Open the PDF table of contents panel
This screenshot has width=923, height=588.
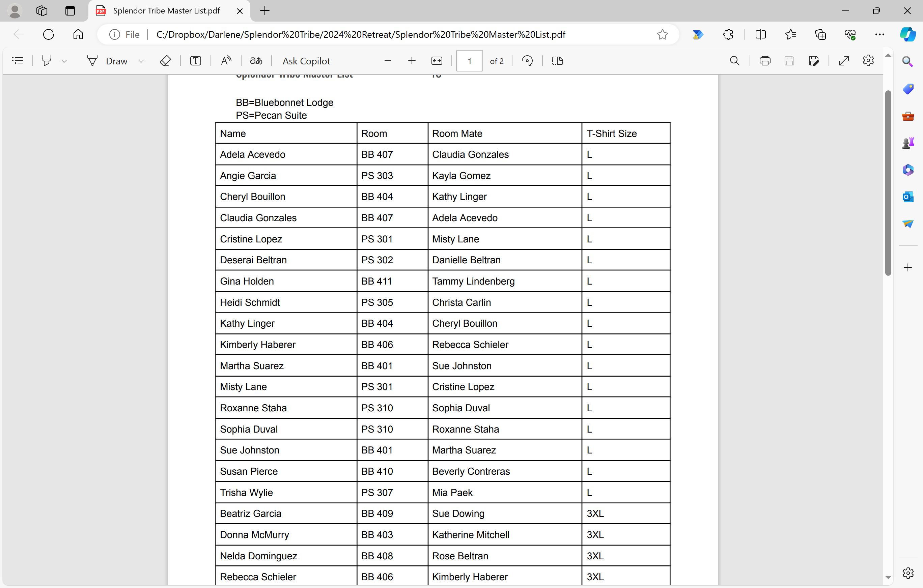click(x=18, y=61)
